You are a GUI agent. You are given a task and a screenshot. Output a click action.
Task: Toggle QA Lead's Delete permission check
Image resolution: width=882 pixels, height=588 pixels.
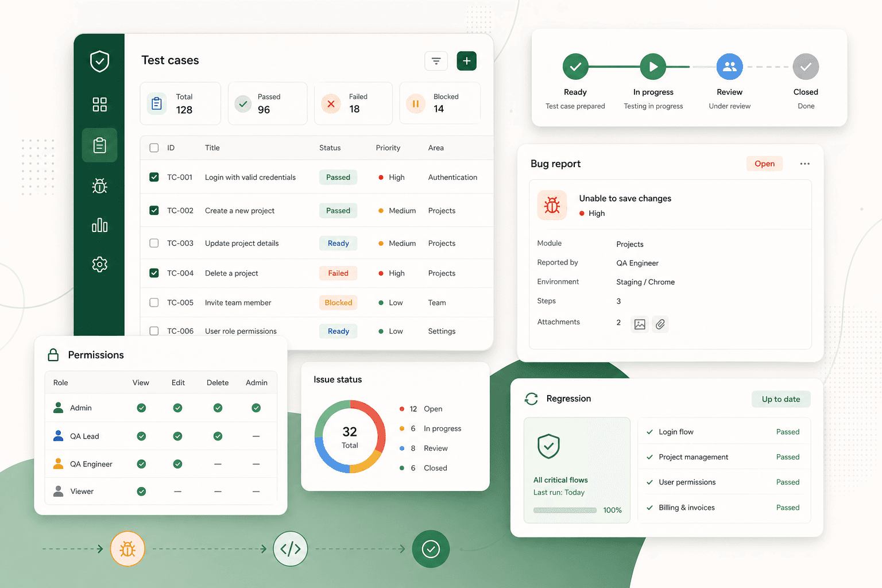coord(218,436)
